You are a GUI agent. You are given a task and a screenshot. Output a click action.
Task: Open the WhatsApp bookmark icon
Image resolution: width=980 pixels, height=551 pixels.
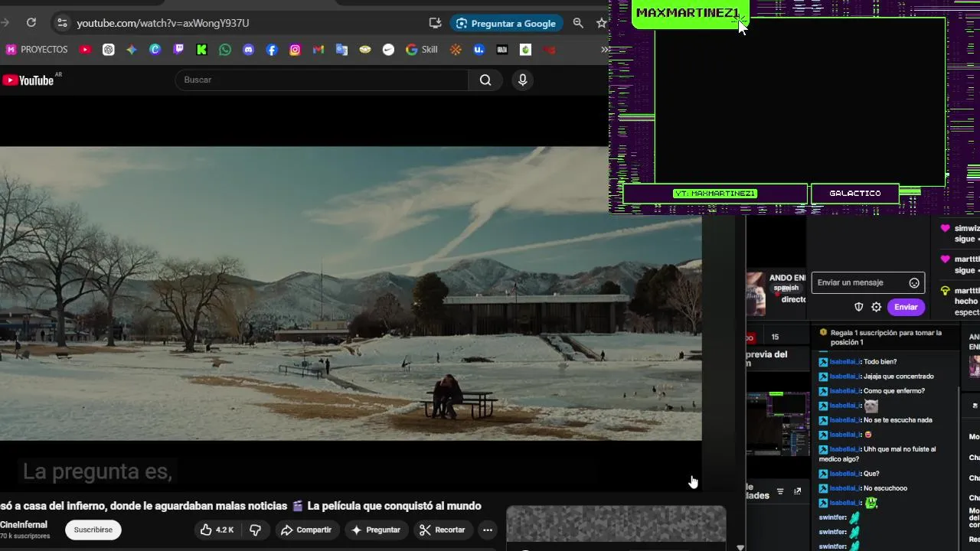point(224,50)
